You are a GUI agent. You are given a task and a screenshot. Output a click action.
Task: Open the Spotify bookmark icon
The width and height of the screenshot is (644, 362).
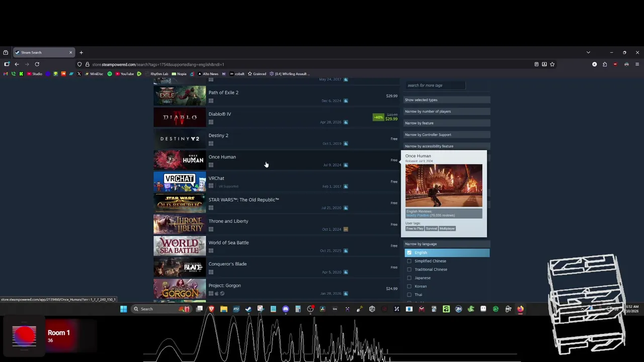[x=110, y=74]
